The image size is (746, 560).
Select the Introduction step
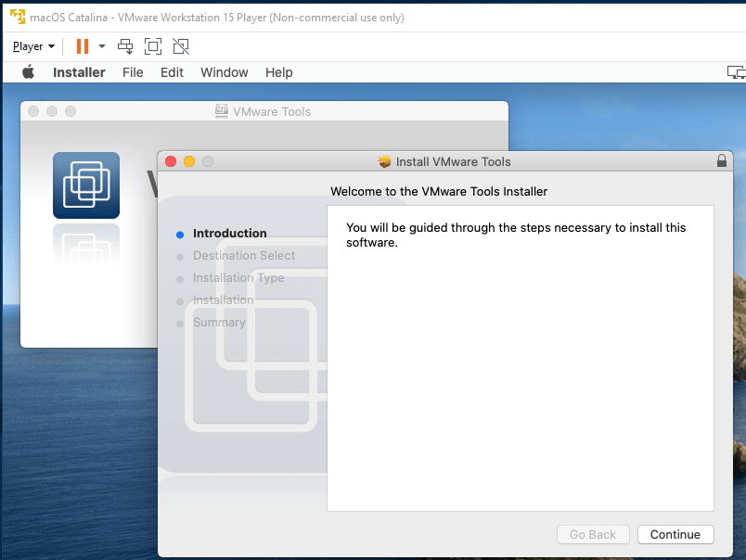point(229,234)
